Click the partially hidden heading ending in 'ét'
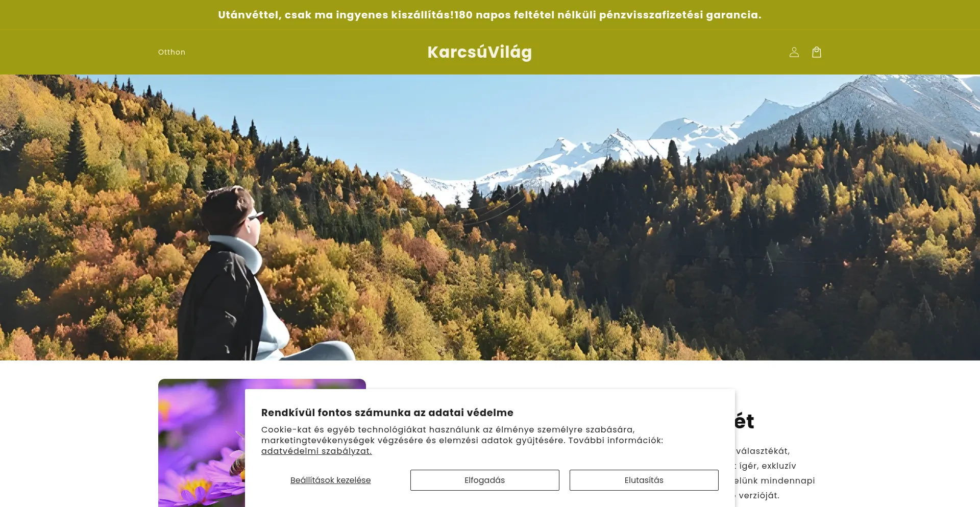Image resolution: width=980 pixels, height=507 pixels. (745, 421)
